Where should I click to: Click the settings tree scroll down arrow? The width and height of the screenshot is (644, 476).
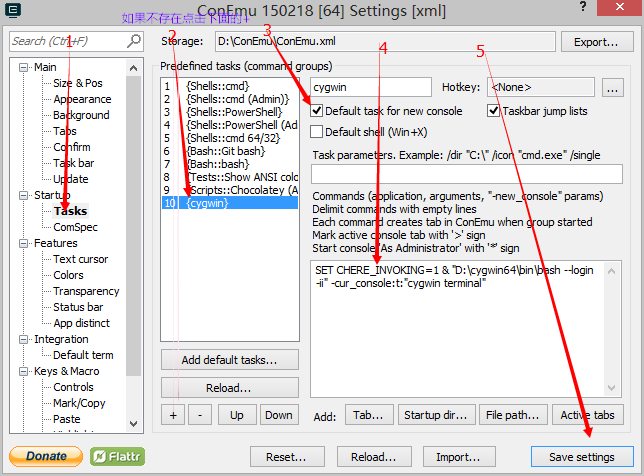point(133,423)
